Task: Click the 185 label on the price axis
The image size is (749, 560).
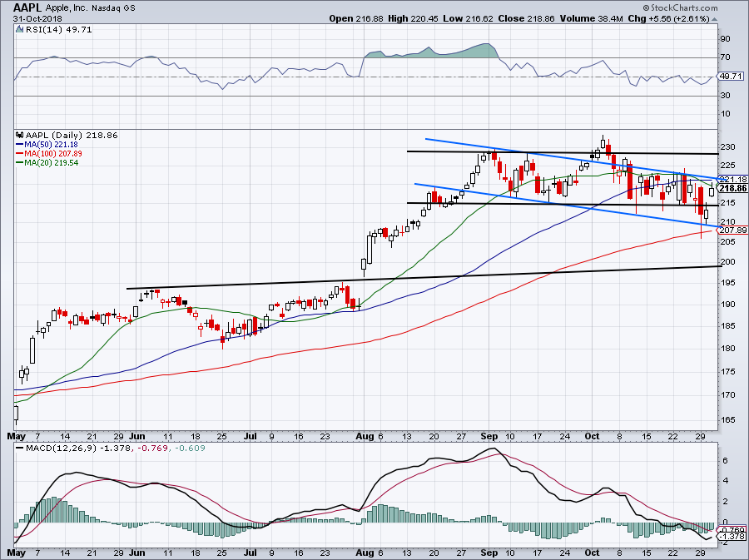Action: [727, 326]
